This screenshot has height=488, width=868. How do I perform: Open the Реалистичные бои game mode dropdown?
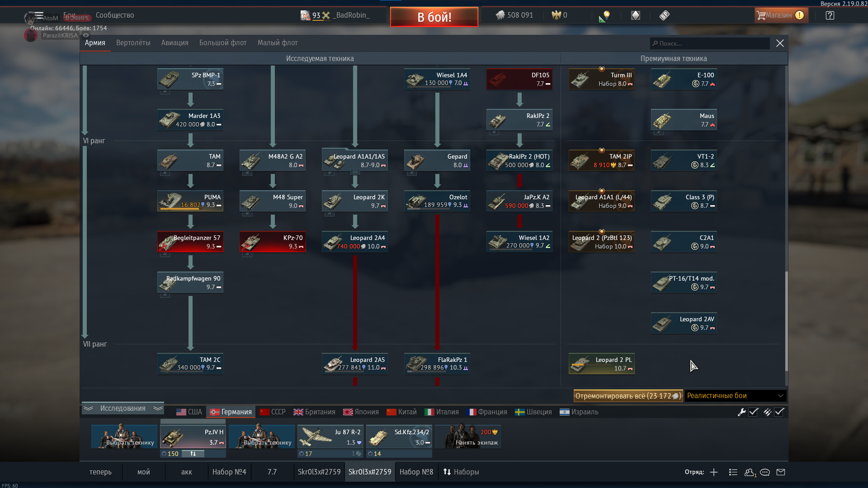click(x=736, y=396)
